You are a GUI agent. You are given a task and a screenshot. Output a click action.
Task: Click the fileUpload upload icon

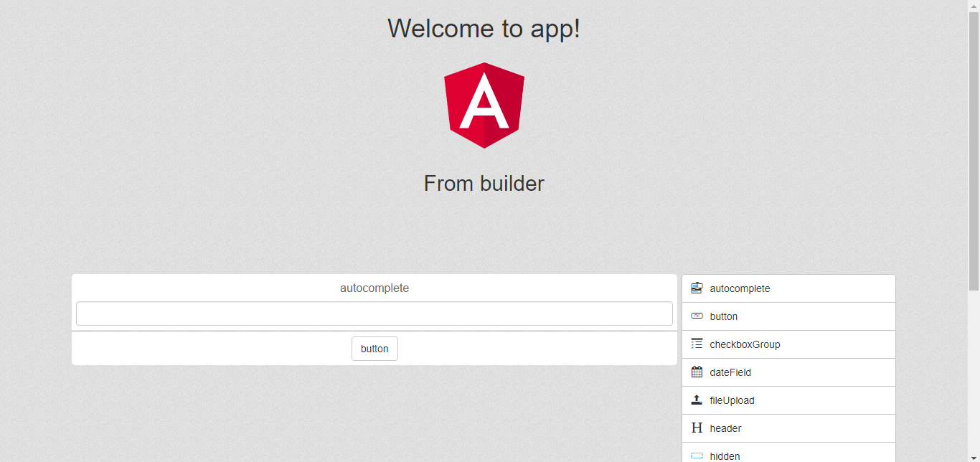(697, 400)
